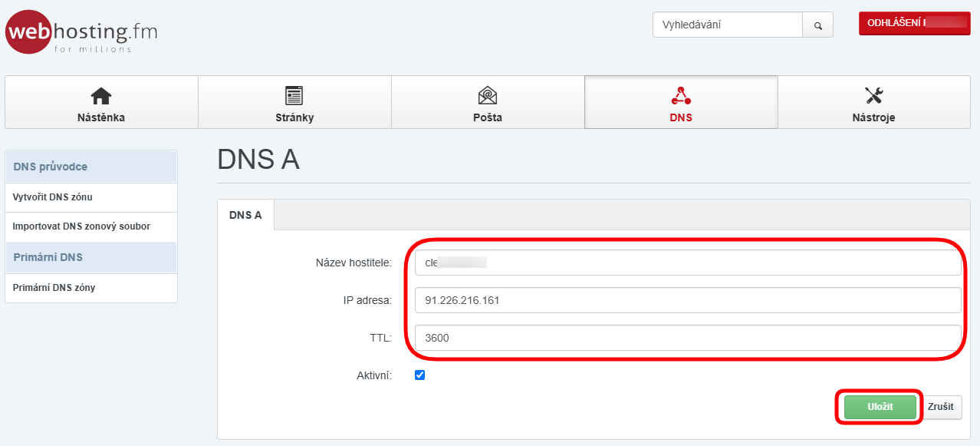The image size is (980, 446).
Task: Select the DNS network icon
Action: tap(681, 96)
